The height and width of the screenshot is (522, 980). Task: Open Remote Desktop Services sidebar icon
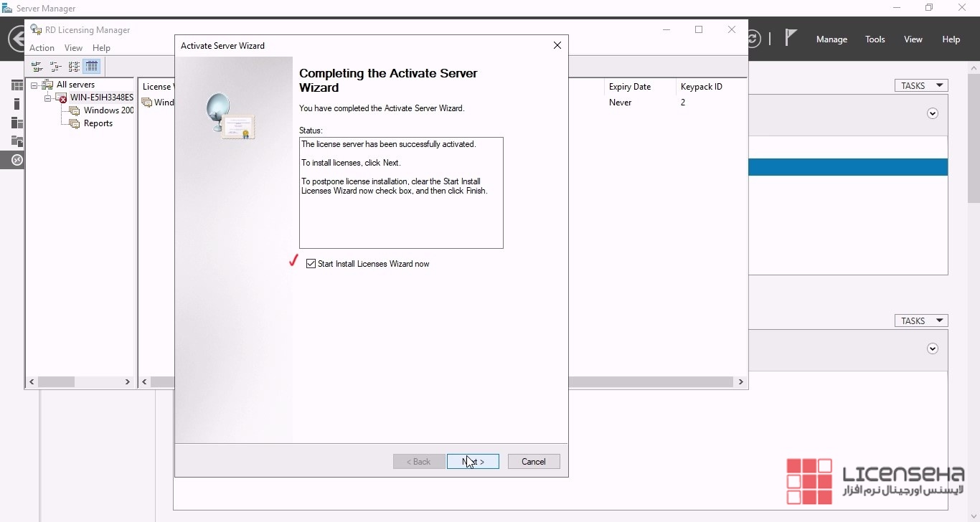point(17,160)
